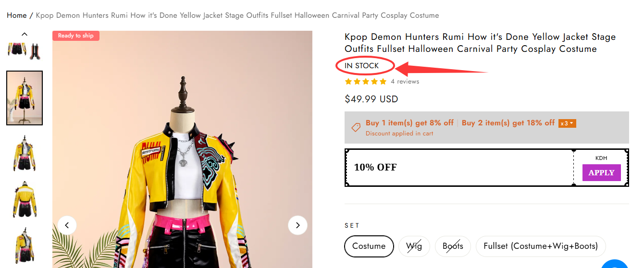This screenshot has height=268, width=644.
Task: Open the bottom partially visible thumbnail
Action: (25, 247)
